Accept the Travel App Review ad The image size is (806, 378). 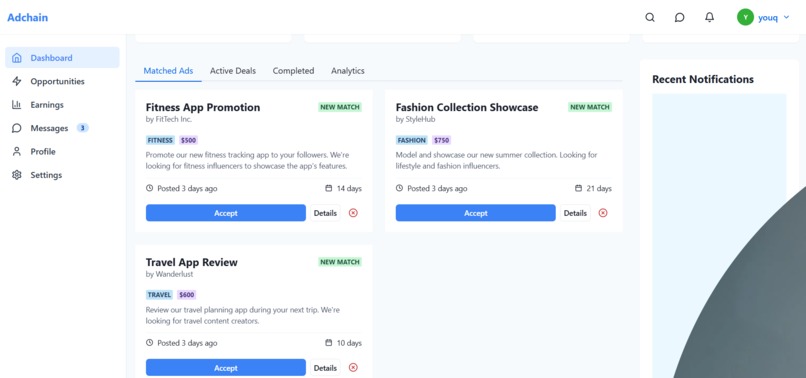[x=226, y=368]
